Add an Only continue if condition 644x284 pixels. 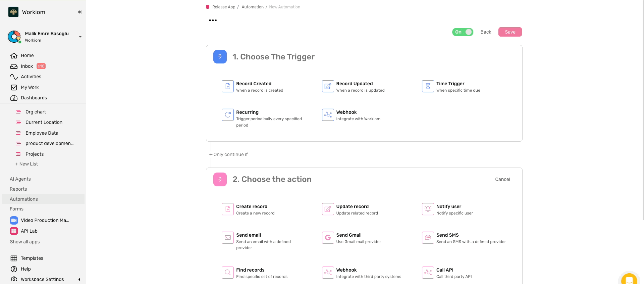click(229, 154)
